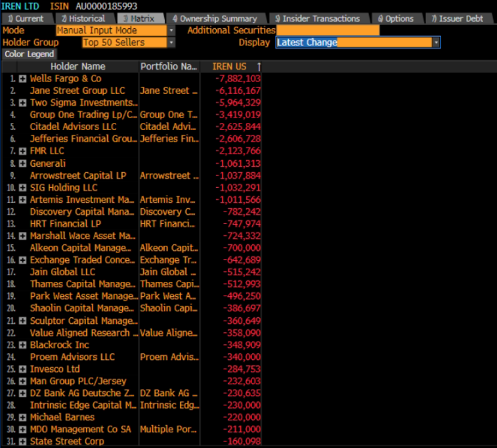
Task: Select Park West Asset Manage... holder
Action: click(83, 296)
